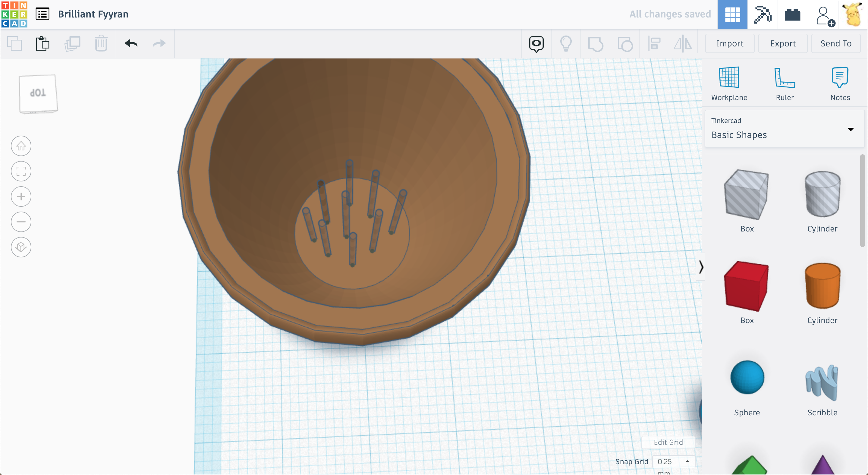The width and height of the screenshot is (868, 475).
Task: Click Home view button
Action: 21,146
